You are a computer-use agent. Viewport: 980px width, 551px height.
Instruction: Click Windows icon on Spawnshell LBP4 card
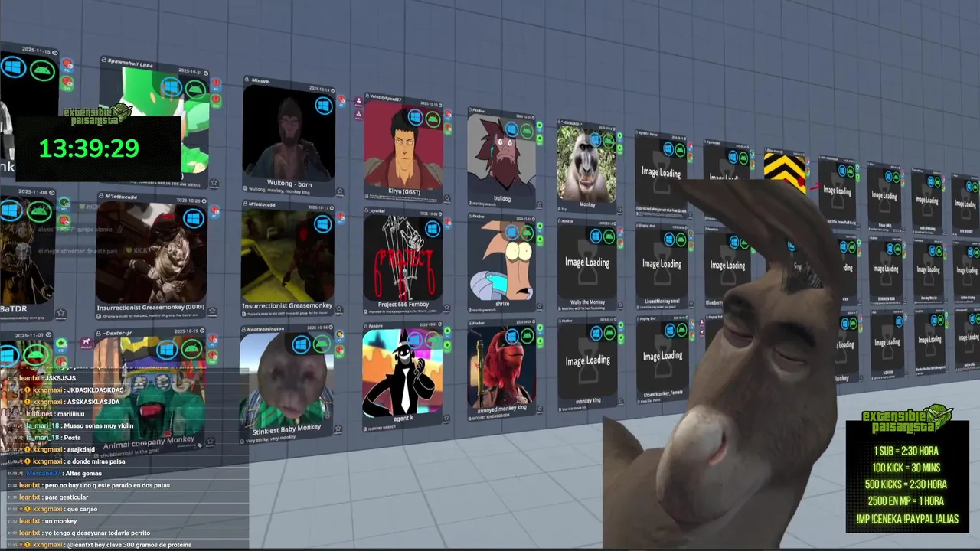(170, 87)
